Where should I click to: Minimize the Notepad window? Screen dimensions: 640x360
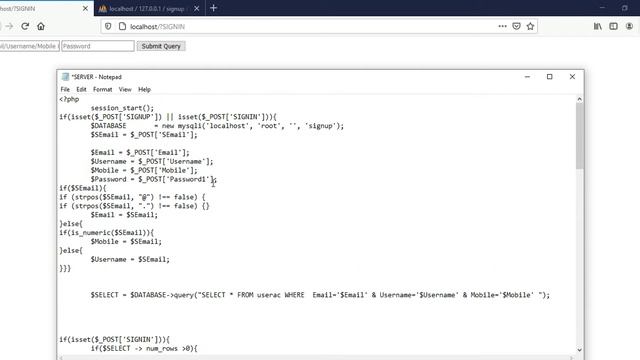(527, 77)
